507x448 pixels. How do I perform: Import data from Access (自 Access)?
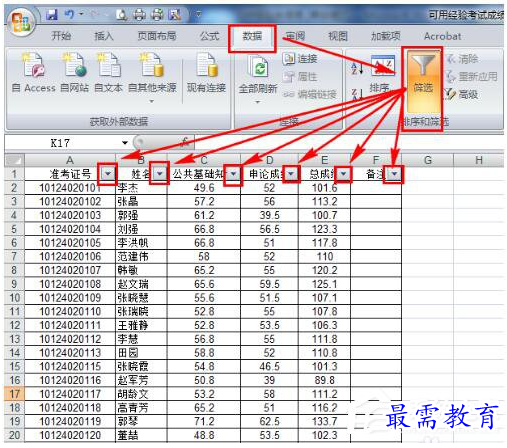click(x=33, y=73)
